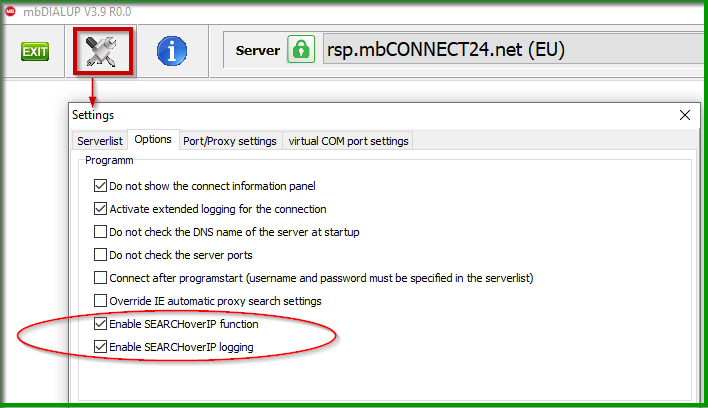This screenshot has height=408, width=708.
Task: Disable Activate extended logging checkbox
Action: click(100, 209)
